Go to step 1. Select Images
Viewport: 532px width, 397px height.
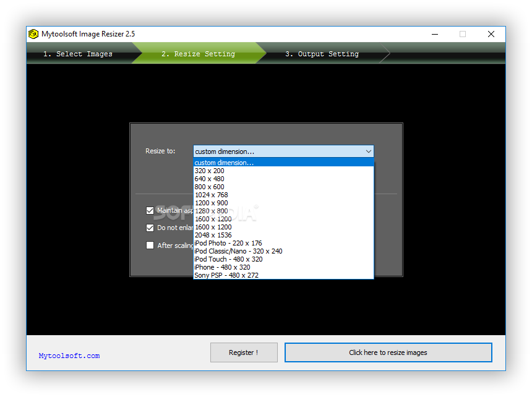click(78, 54)
